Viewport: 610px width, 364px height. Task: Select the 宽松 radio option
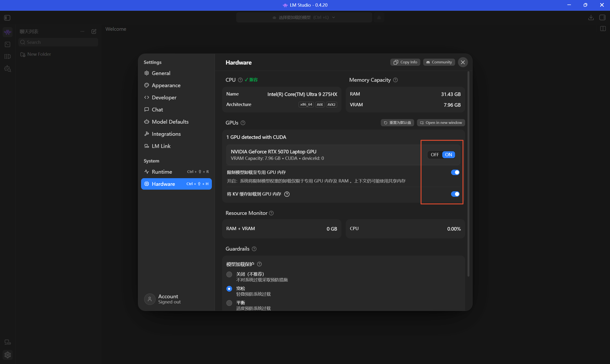[229, 289]
